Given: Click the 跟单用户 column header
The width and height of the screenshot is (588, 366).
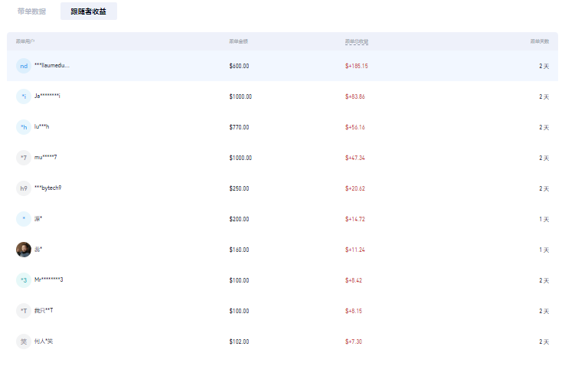Looking at the screenshot, I should 25,41.
